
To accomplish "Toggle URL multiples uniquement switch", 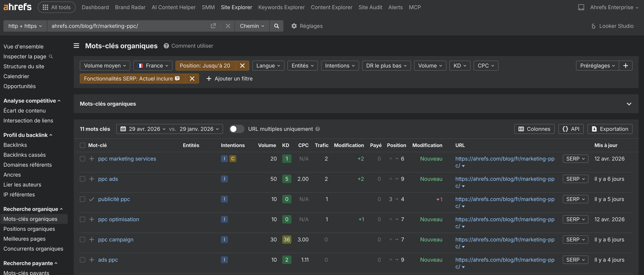I will pyautogui.click(x=236, y=129).
